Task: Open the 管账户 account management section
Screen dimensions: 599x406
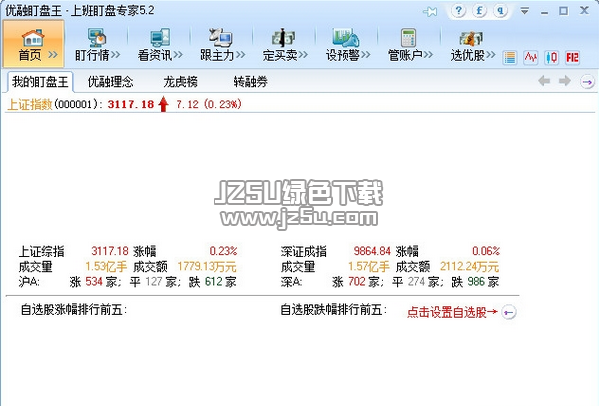Action: click(410, 44)
